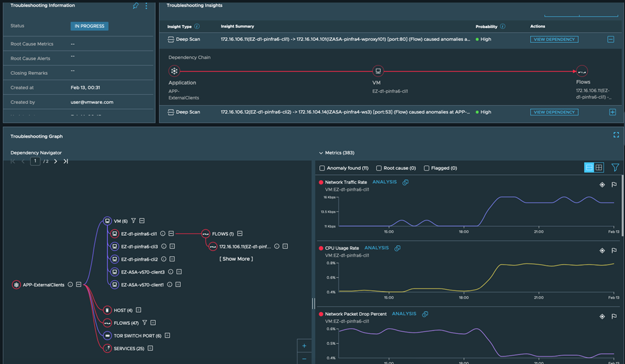Screen dimensions: 625x364
Task: Check the Root cause filter checkbox
Action: [379, 169]
